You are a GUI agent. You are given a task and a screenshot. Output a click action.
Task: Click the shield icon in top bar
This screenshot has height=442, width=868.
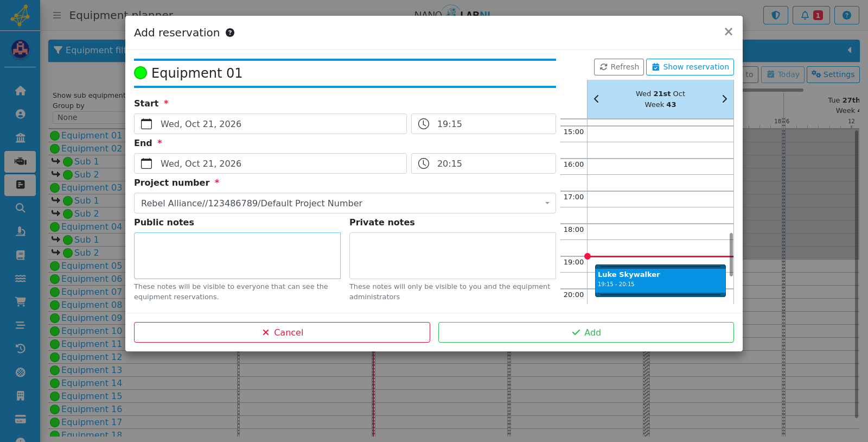point(775,15)
